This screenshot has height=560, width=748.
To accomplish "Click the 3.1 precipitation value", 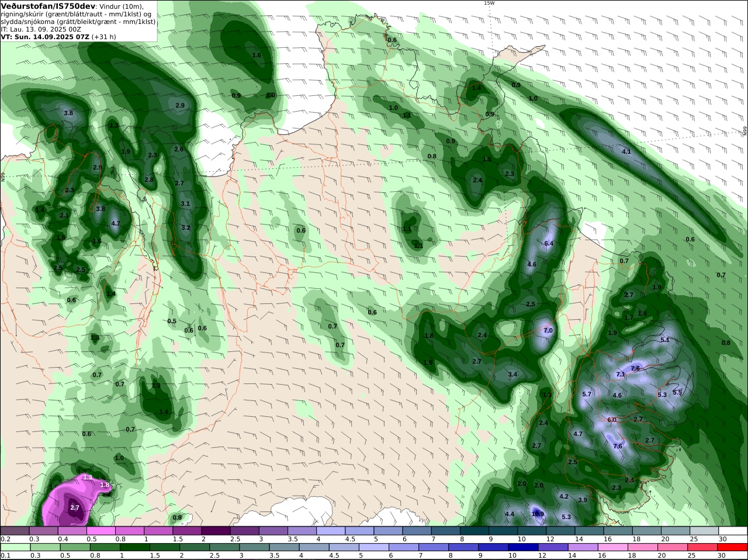I will [185, 203].
